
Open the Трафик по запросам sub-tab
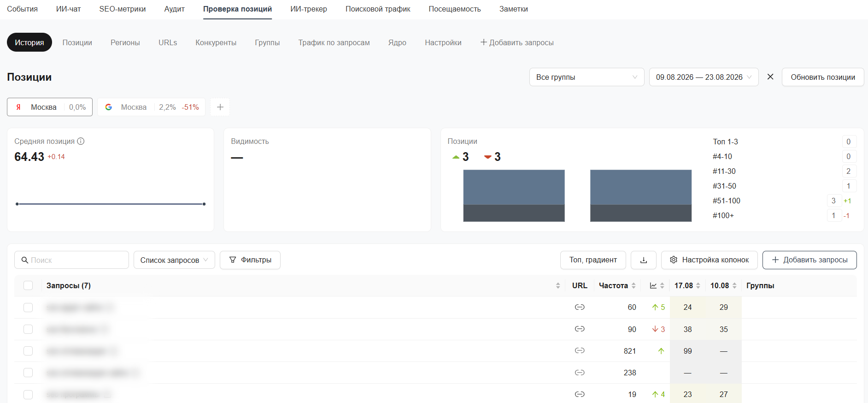pos(334,42)
